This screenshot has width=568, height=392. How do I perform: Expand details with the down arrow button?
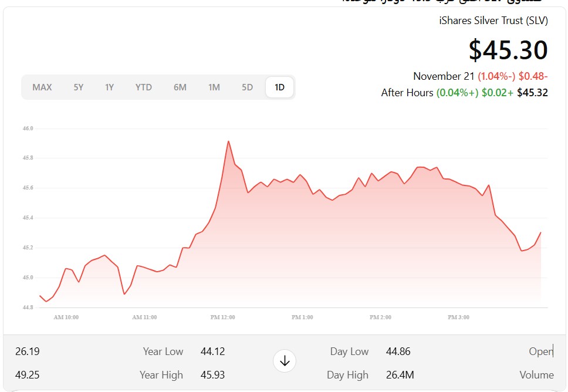285,361
